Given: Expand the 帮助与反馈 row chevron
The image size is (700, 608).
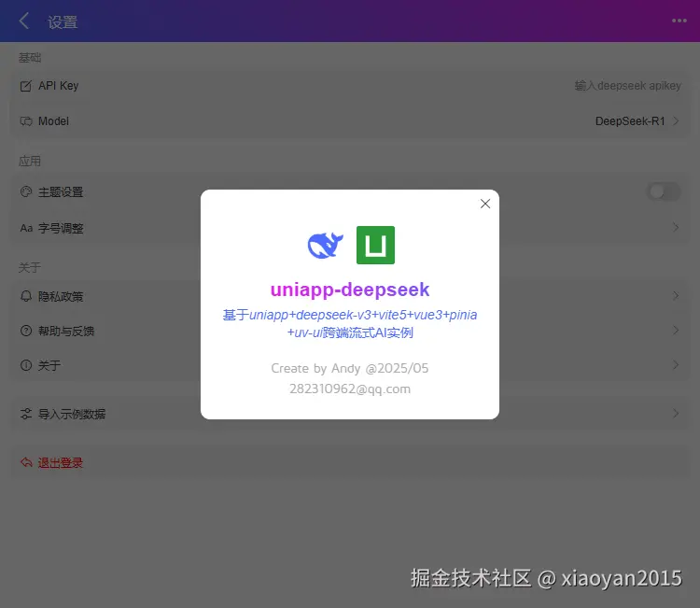Looking at the screenshot, I should pos(676,330).
